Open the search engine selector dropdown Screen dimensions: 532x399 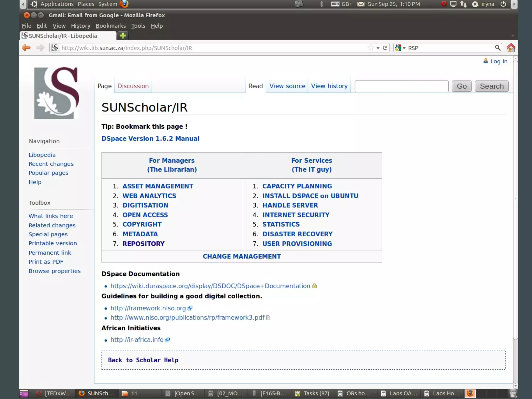(400, 48)
